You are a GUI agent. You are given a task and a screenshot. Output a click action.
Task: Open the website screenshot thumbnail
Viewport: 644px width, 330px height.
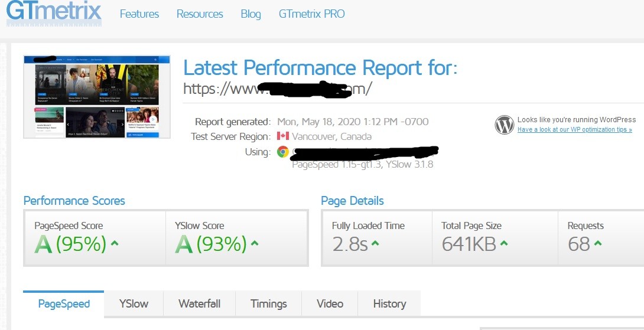click(97, 97)
